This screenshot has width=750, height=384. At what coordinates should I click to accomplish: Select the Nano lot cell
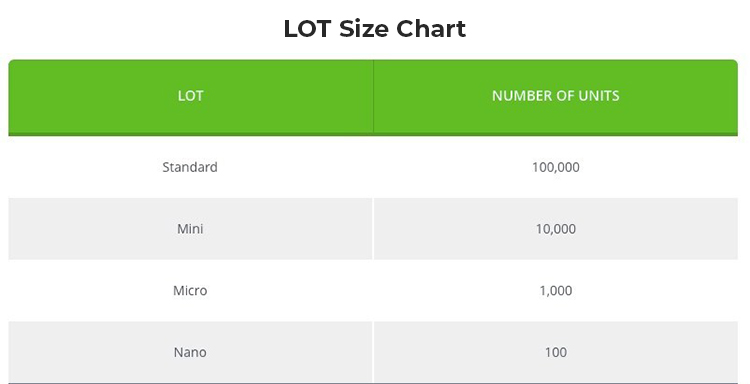pyautogui.click(x=190, y=352)
